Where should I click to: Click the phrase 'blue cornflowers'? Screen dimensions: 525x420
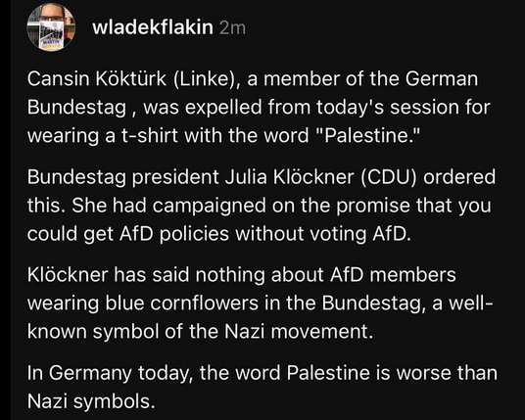182,303
